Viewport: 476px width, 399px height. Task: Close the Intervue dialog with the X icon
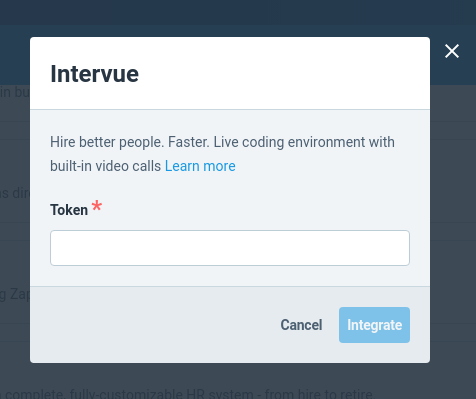[x=452, y=51]
